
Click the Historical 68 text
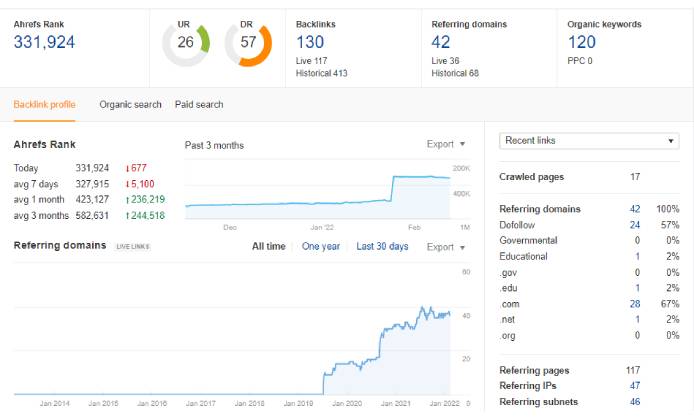[455, 73]
